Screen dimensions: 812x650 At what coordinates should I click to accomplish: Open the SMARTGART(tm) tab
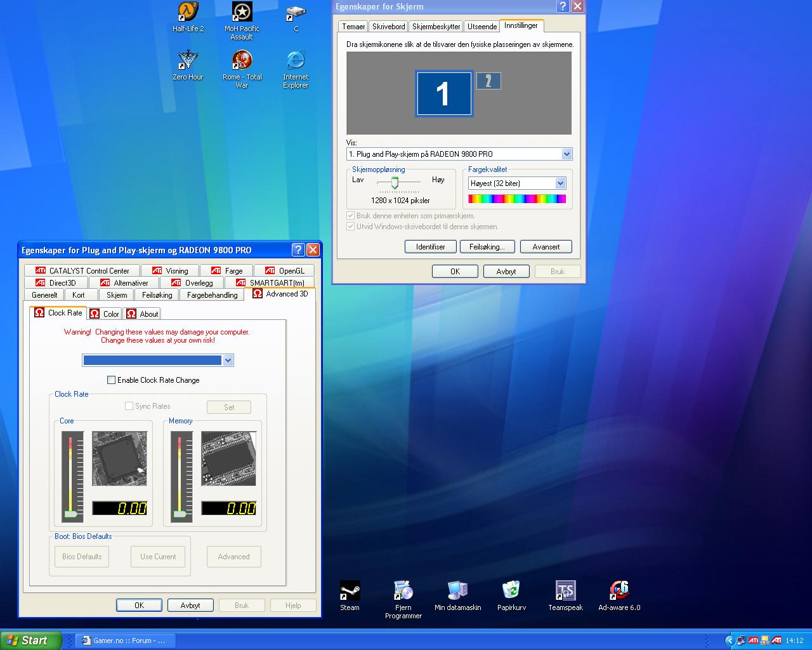click(270, 282)
